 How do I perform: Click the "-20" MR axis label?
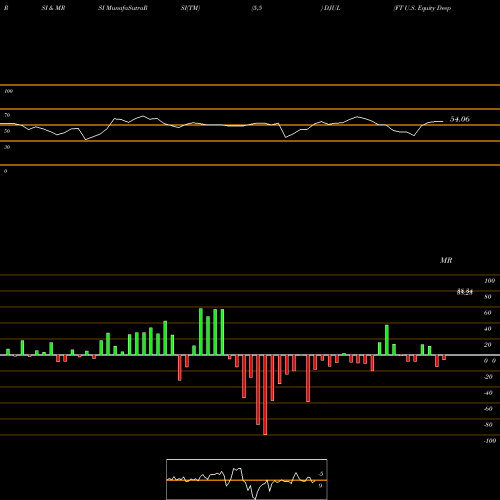tap(488, 377)
